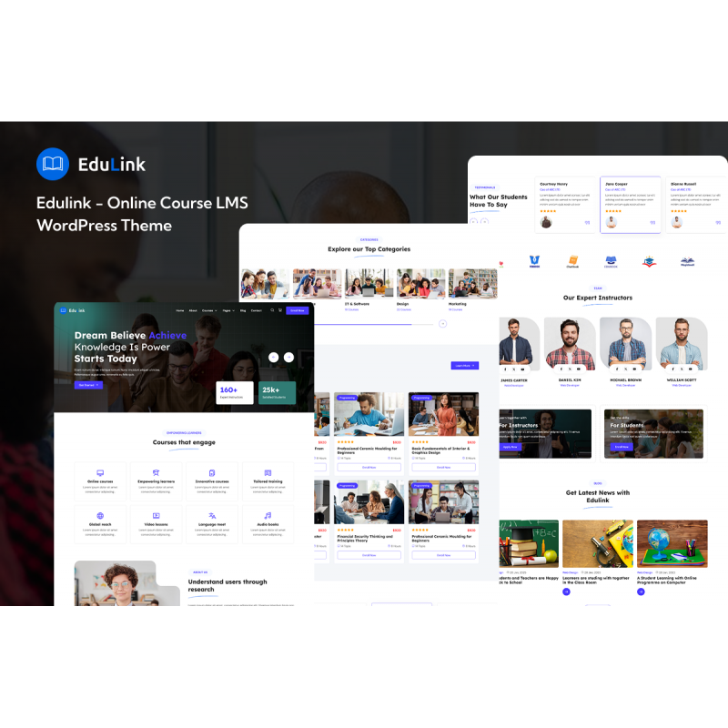728x728 pixels.
Task: Open the shopping cart icon in header
Action: point(280,310)
